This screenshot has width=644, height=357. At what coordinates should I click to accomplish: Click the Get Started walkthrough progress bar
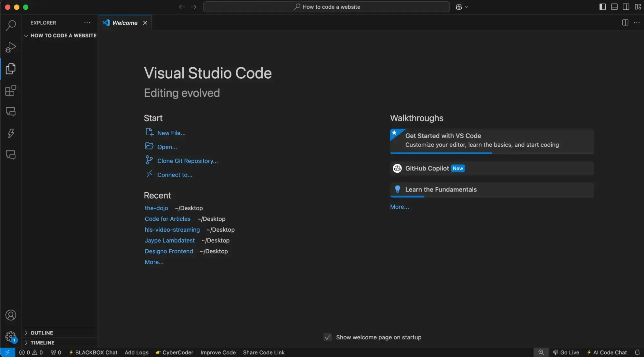(x=441, y=153)
